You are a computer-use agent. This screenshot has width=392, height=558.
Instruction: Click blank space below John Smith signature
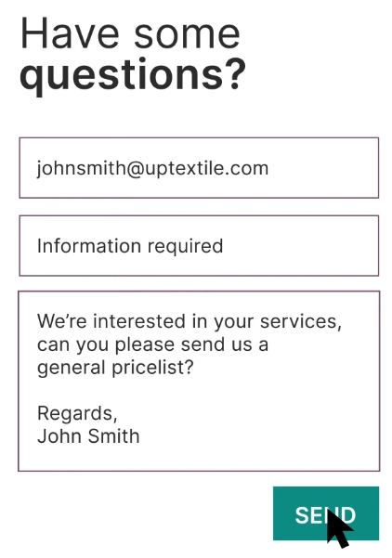[199, 458]
